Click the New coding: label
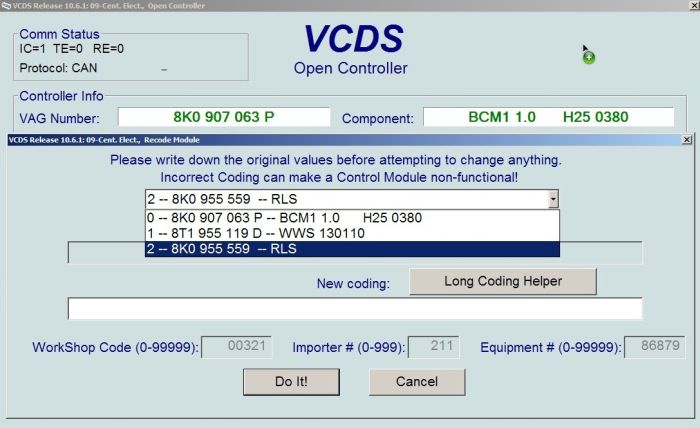The height and width of the screenshot is (428, 700). click(353, 283)
